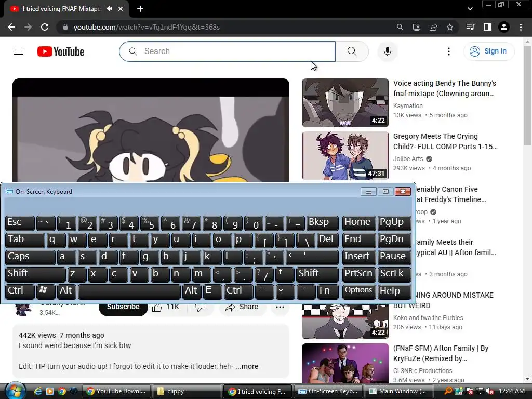Click Share button under video
This screenshot has height=399, width=532.
[242, 307]
